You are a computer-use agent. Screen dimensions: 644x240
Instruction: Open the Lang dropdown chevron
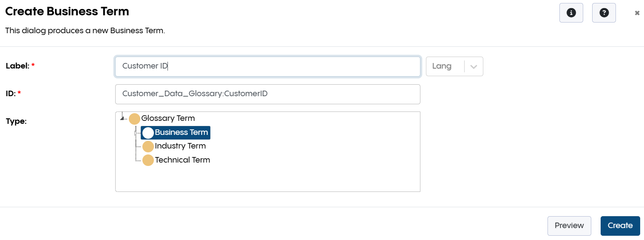pyautogui.click(x=474, y=66)
